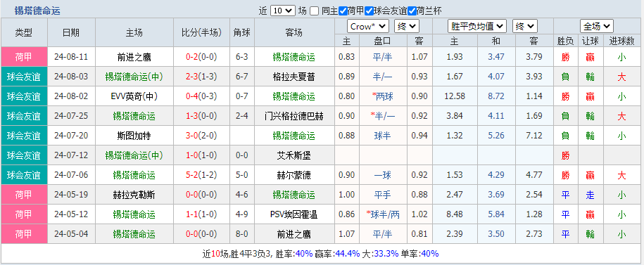Click the date 24-07-12

coord(71,155)
